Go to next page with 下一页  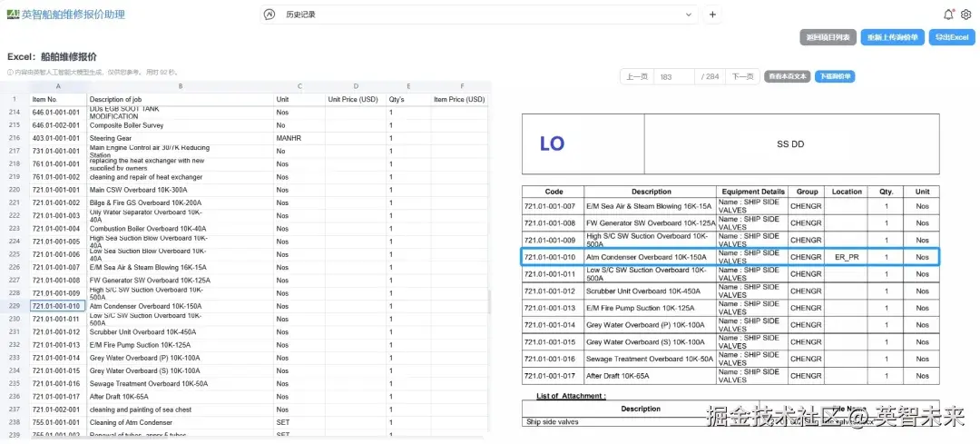pos(742,77)
